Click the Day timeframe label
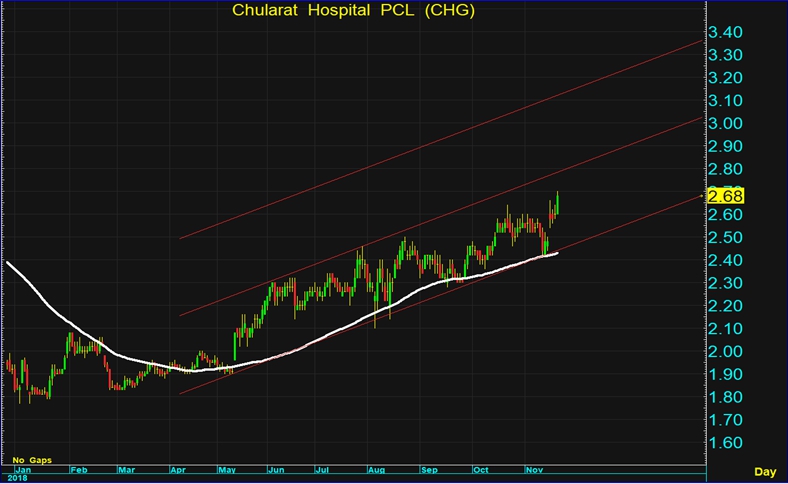Screen dimensions: 788x484 coord(765,471)
